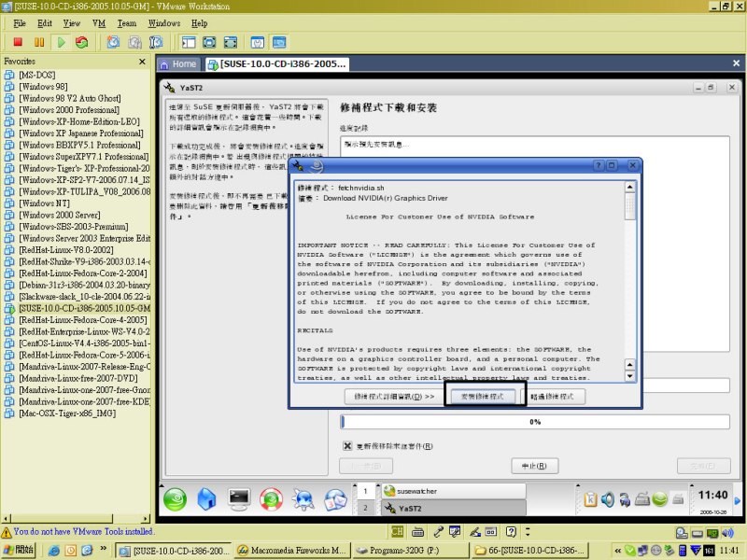This screenshot has height=560, width=747.
Task: Open Programs-320G (P:) taskbar button
Action: (409, 551)
